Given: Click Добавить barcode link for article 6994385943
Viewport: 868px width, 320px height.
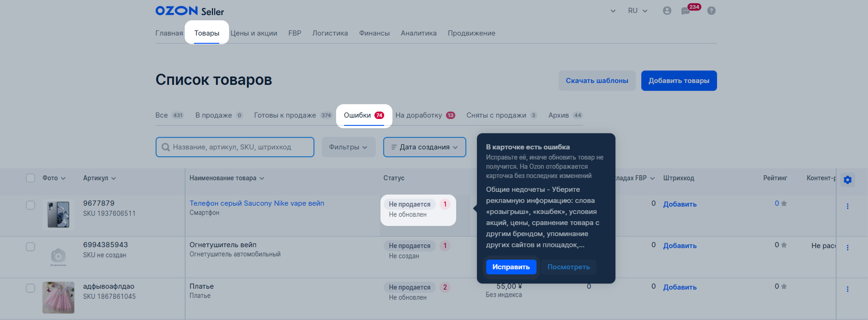Looking at the screenshot, I should point(680,246).
